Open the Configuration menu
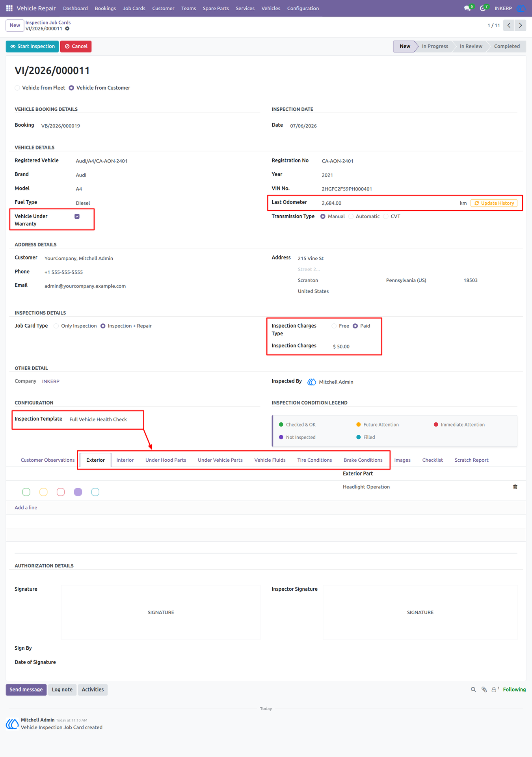Image resolution: width=532 pixels, height=757 pixels. click(x=303, y=8)
